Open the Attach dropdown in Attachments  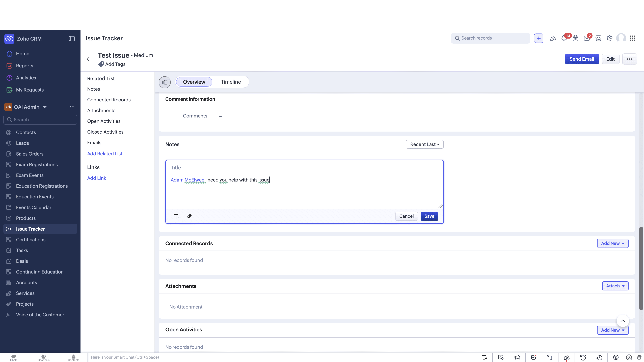[x=615, y=286]
